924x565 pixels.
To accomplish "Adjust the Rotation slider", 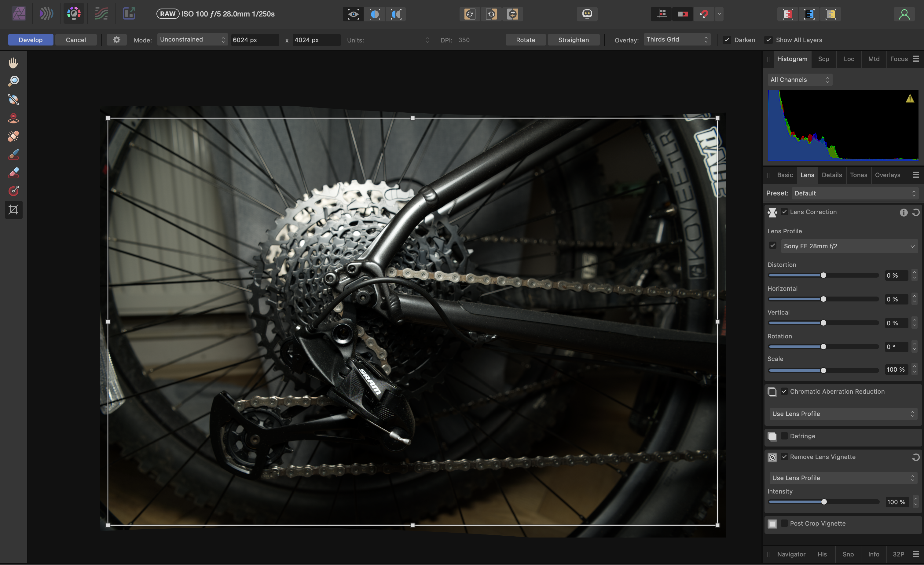I will (823, 347).
